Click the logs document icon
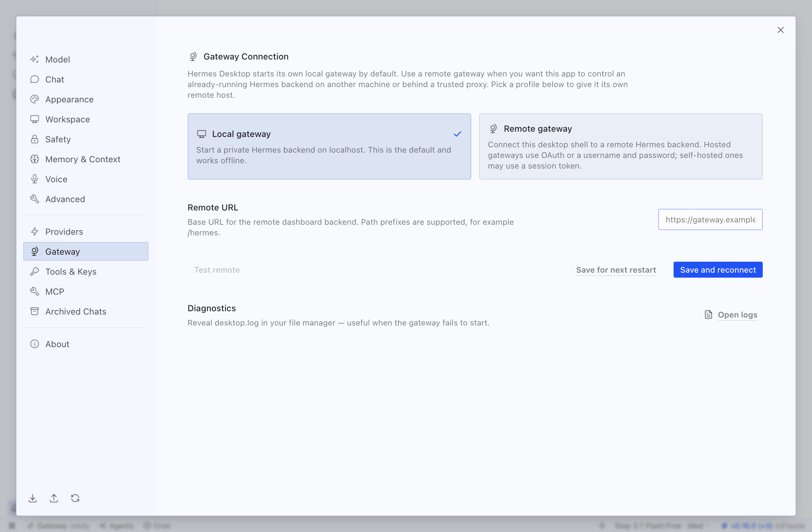Screen dimensions: 812x532 pyautogui.click(x=708, y=315)
